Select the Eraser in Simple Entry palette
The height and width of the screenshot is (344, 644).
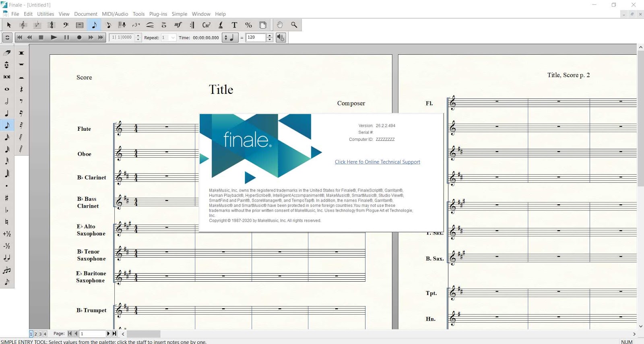tap(7, 53)
